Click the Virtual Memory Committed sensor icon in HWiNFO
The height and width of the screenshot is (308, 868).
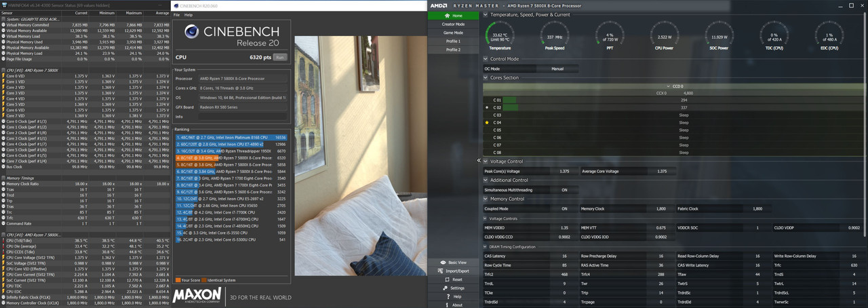[x=3, y=24]
